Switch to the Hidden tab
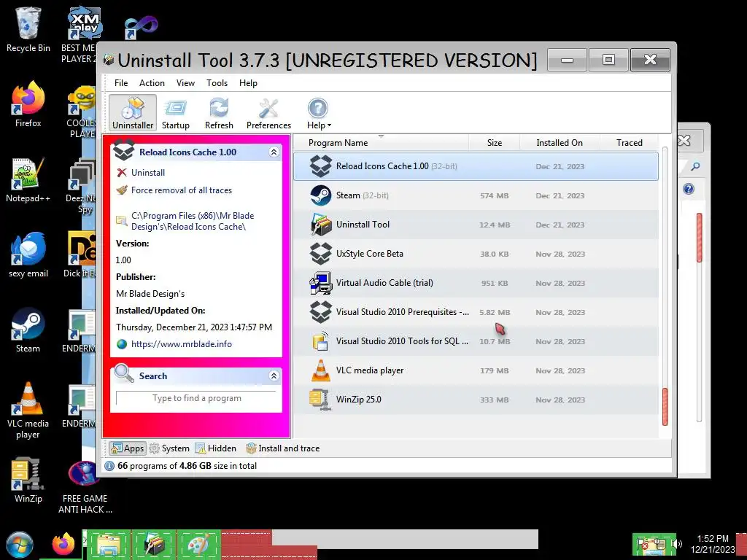Image resolution: width=747 pixels, height=560 pixels. coord(215,448)
